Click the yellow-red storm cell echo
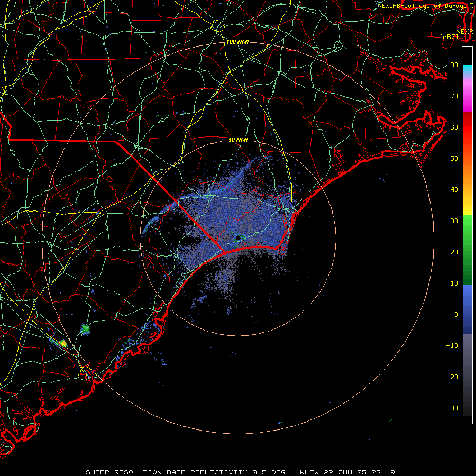The image size is (476, 476). click(63, 343)
